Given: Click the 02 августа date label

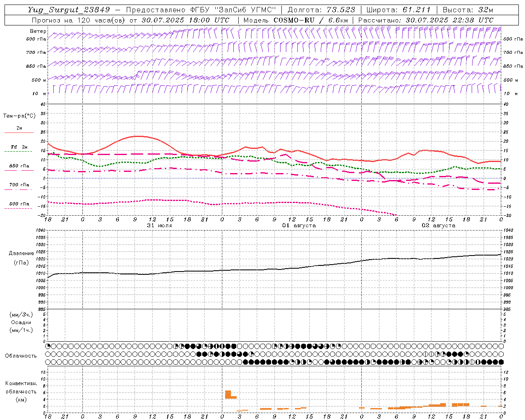Looking at the screenshot, I should (x=438, y=226).
